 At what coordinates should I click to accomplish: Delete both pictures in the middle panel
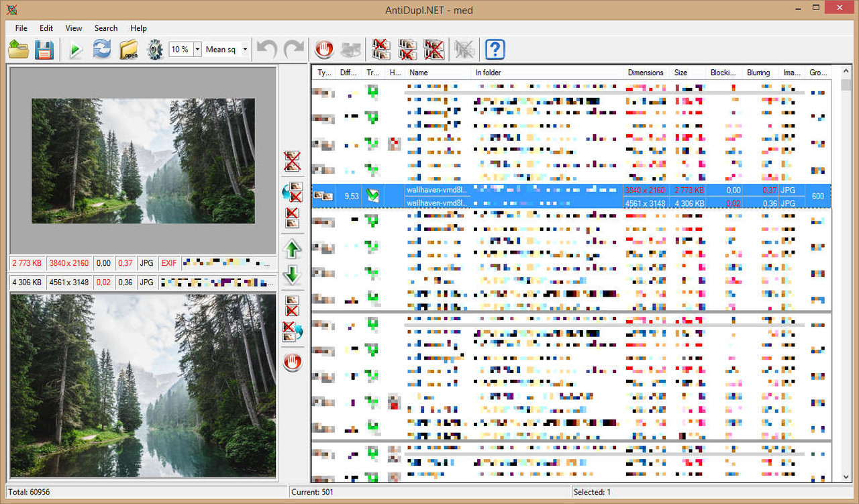[x=292, y=161]
